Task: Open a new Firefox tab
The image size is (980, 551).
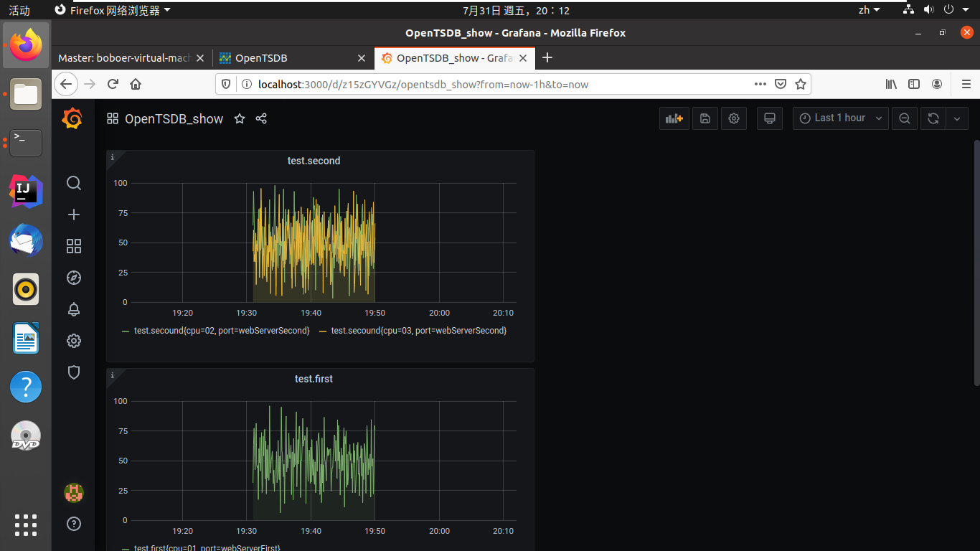Action: [547, 58]
